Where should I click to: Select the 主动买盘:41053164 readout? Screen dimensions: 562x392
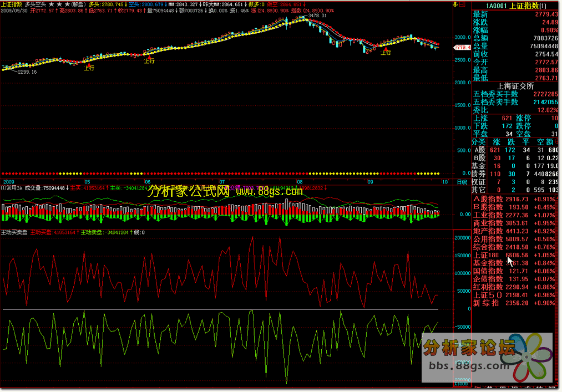[x=53, y=232]
